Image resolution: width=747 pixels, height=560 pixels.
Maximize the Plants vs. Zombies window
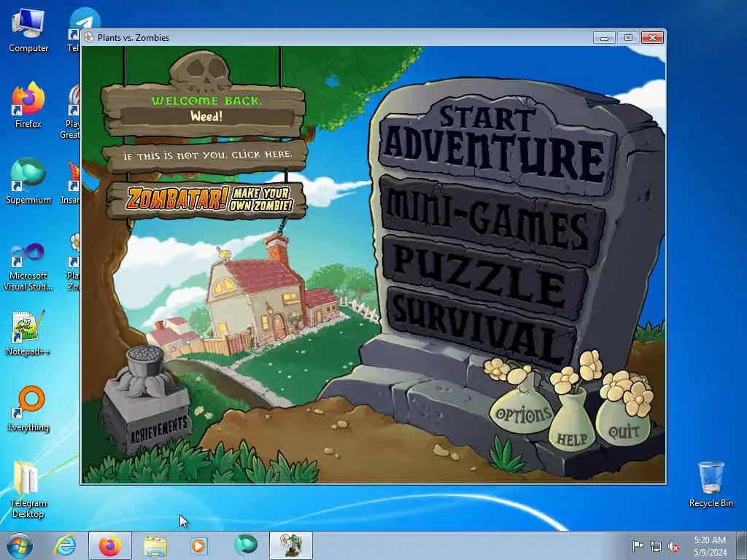point(628,38)
